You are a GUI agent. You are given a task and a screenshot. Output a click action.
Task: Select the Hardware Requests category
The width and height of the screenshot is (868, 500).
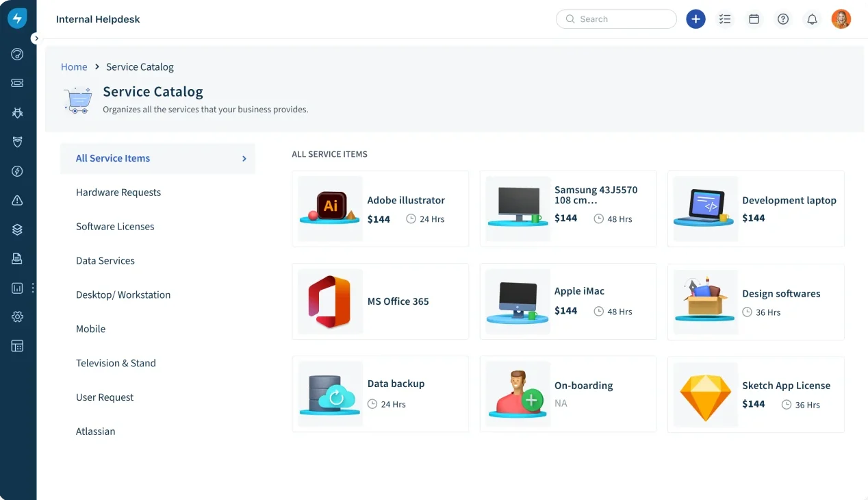click(x=118, y=192)
